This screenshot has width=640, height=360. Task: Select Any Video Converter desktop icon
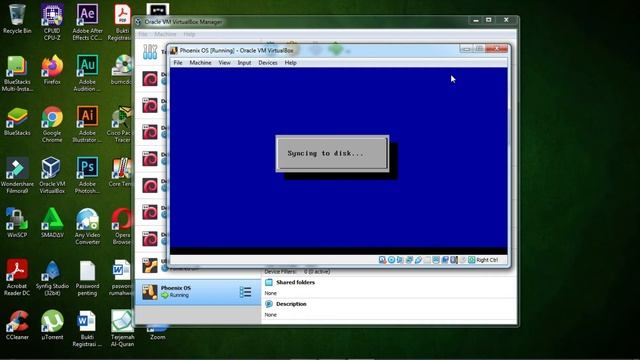tap(87, 227)
